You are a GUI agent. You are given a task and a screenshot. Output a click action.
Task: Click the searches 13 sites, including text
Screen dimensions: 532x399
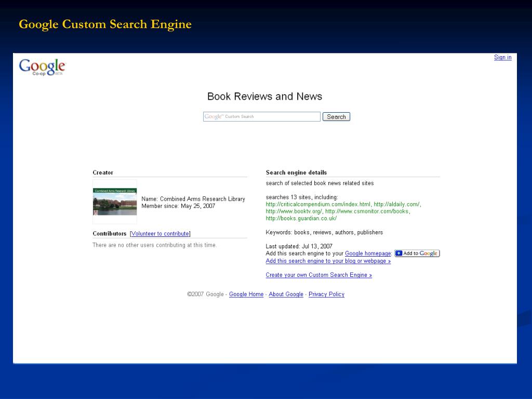(302, 197)
